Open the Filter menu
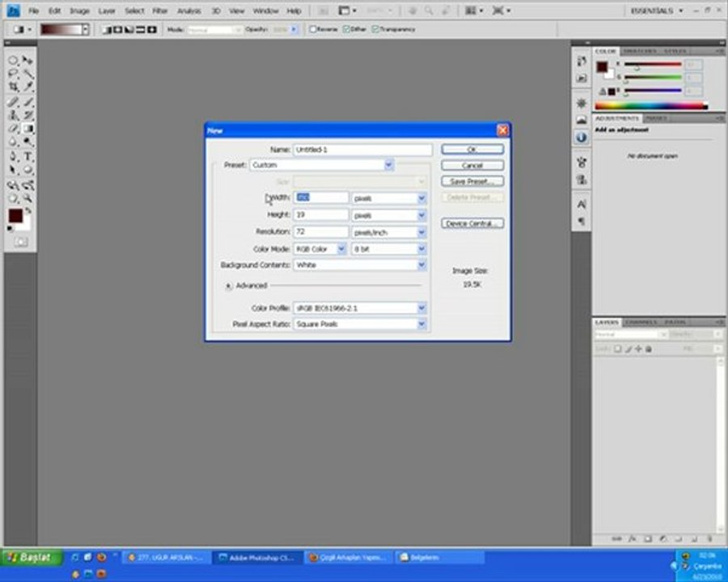 point(160,11)
